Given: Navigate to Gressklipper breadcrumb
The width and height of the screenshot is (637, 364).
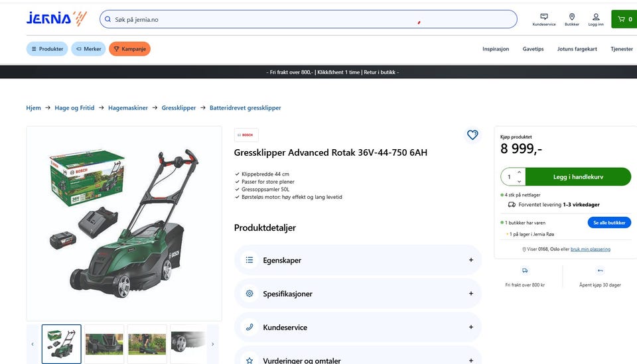Looking at the screenshot, I should [178, 107].
